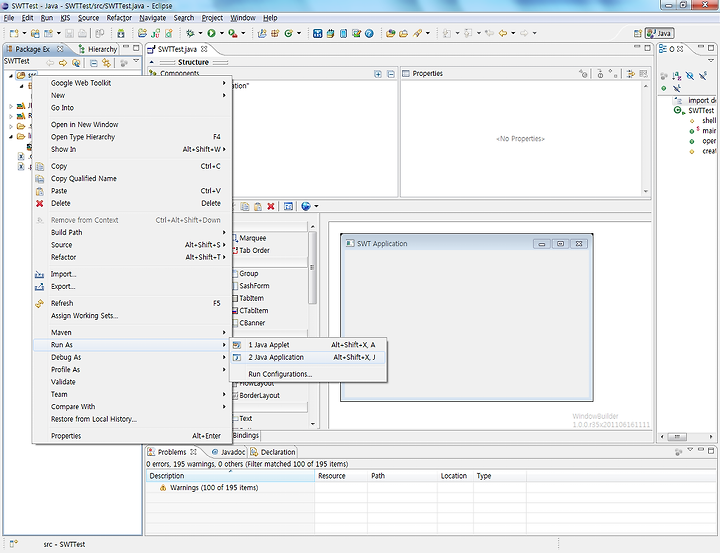Toggle Hide Fields in the Outline view

point(690,76)
